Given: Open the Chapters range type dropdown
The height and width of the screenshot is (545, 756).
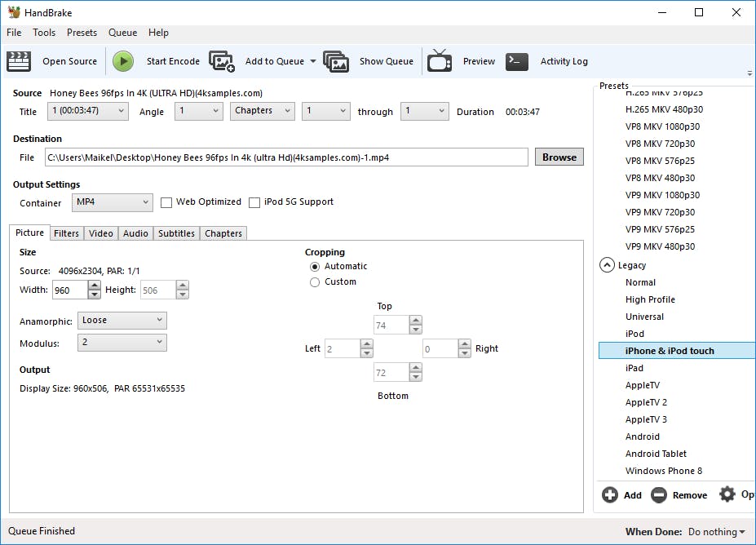Looking at the screenshot, I should click(x=263, y=111).
